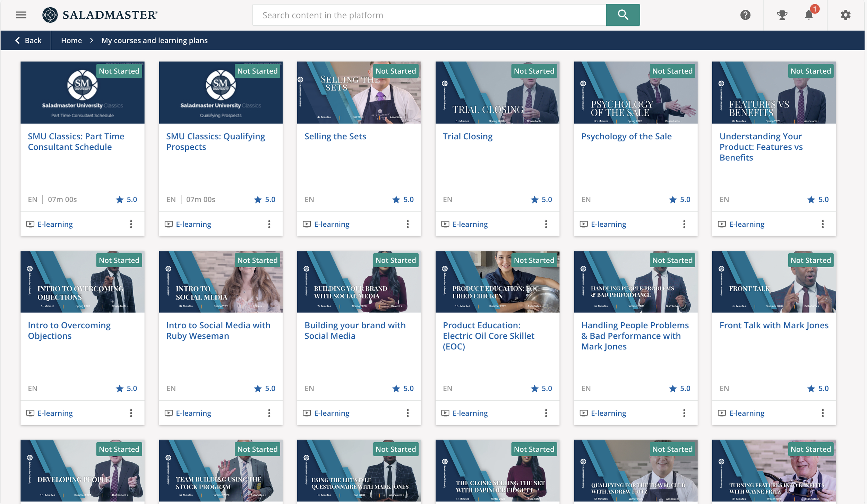The image size is (867, 504).
Task: Open options menu for Psychology of the Sale
Action: coord(684,224)
